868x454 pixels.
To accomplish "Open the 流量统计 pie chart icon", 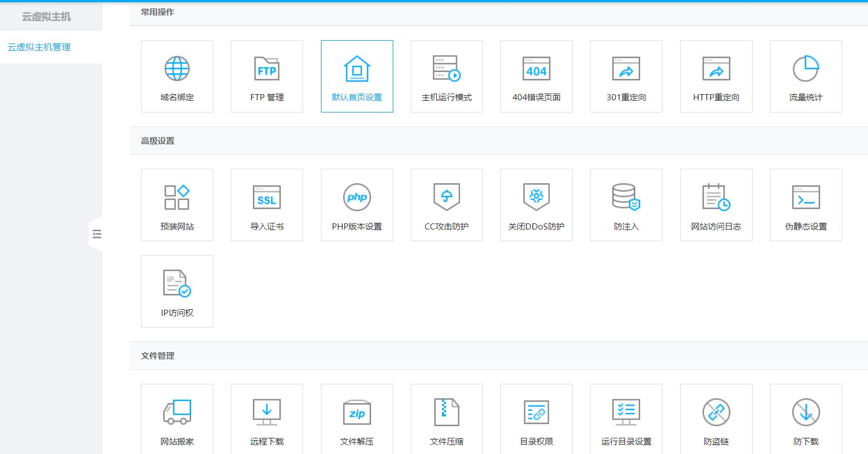I will click(806, 69).
